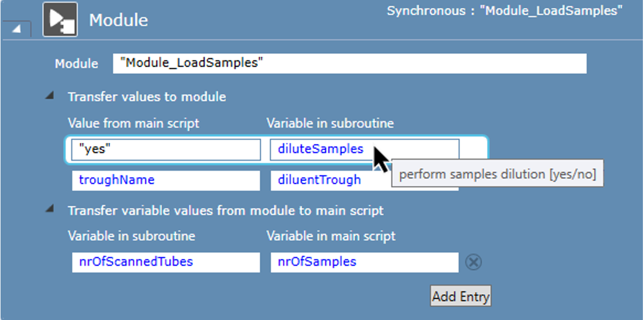Click the Synchronous "Module_LoadSamples" status text

[504, 11]
